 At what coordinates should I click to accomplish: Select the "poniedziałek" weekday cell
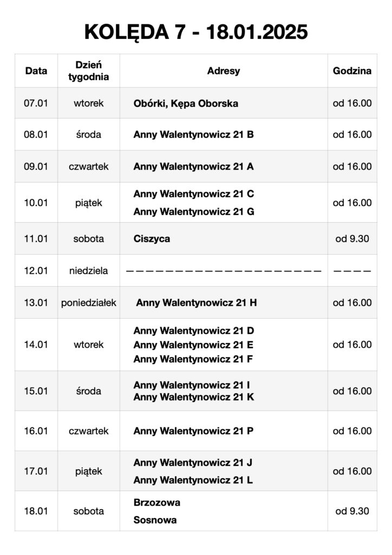89,302
